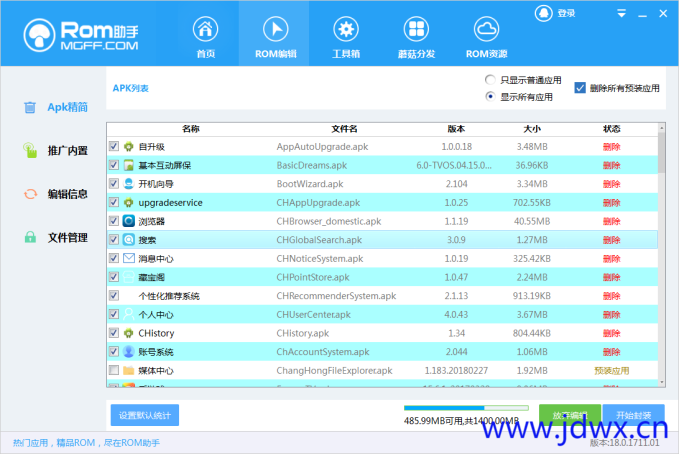
Task: Click the storage usage progress bar
Action: [466, 408]
